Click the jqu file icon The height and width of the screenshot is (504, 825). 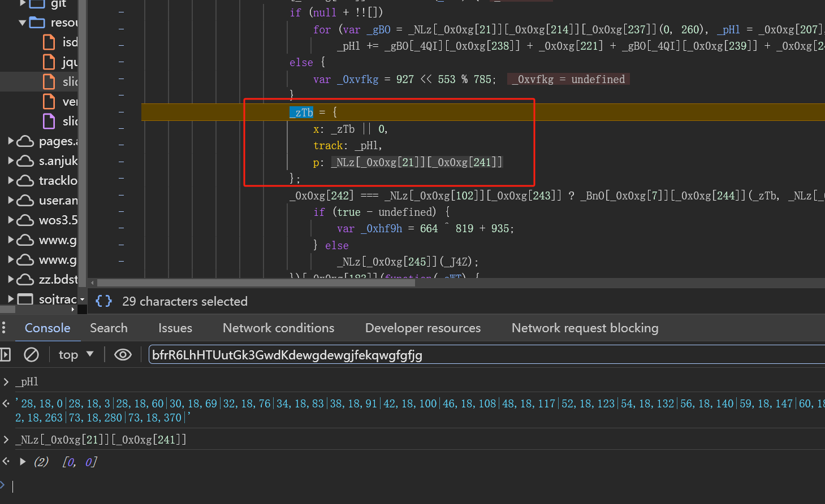tap(49, 62)
